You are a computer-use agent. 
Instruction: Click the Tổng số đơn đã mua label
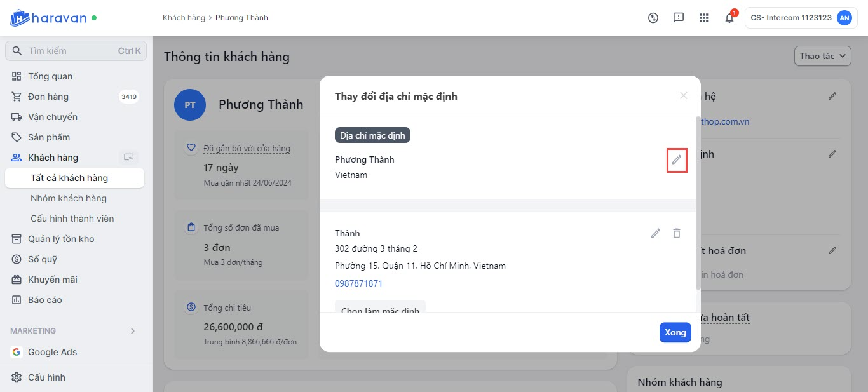point(241,228)
